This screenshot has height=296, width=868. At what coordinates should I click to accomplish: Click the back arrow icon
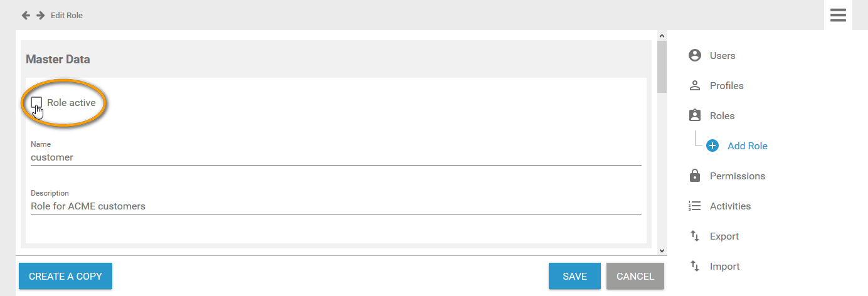tap(26, 15)
